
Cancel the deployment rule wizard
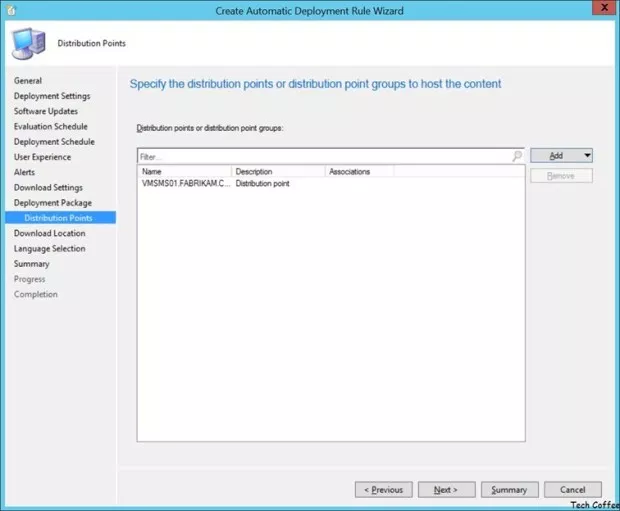(572, 490)
